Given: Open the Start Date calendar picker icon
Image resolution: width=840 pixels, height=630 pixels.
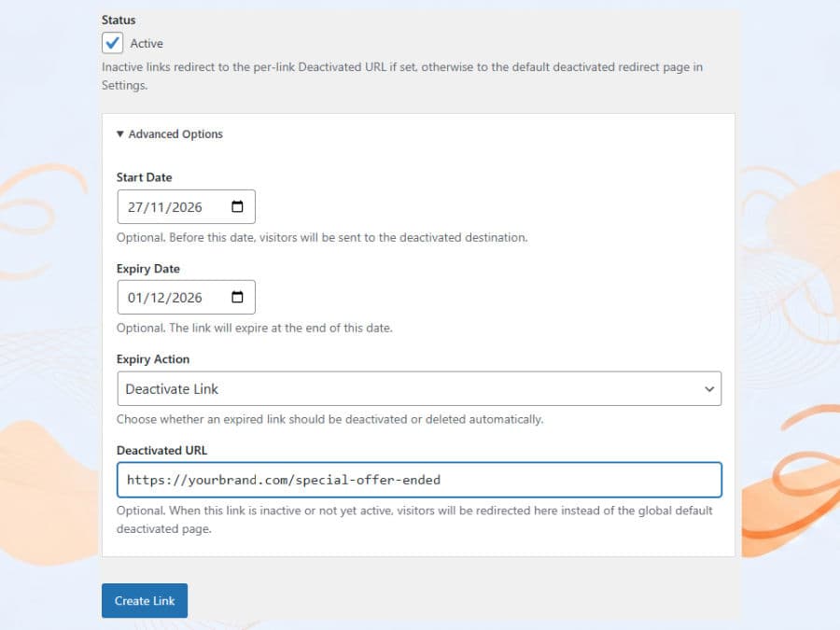Looking at the screenshot, I should (x=237, y=207).
